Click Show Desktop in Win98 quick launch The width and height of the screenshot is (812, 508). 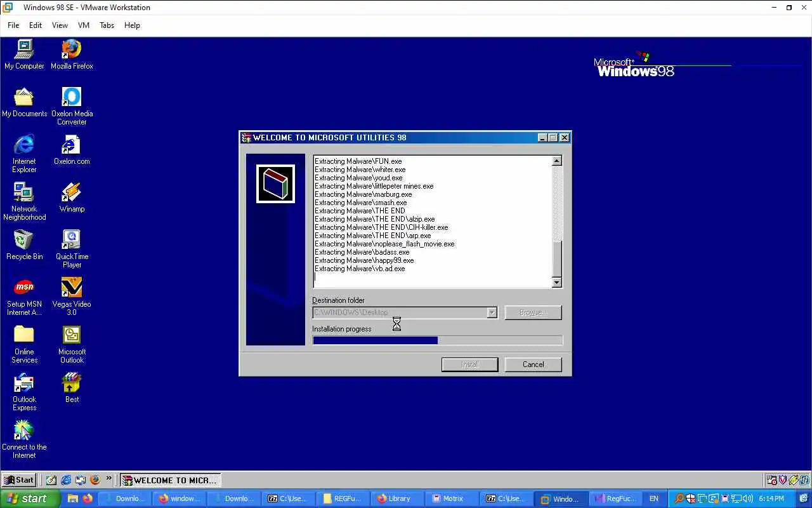click(x=51, y=480)
